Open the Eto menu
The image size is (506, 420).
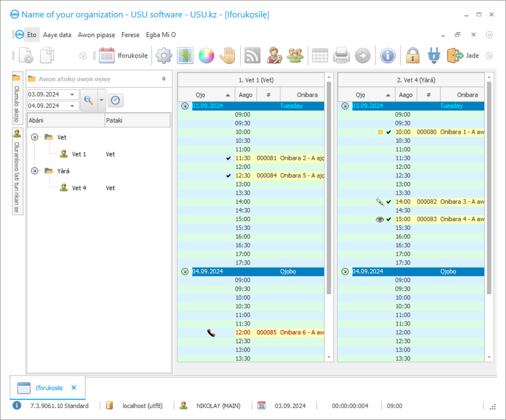click(32, 35)
